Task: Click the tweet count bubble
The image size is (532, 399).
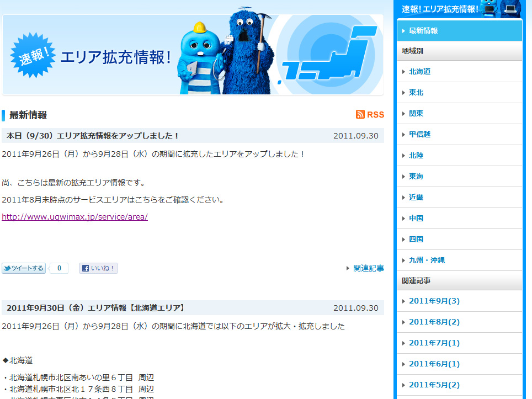Action: tap(59, 269)
